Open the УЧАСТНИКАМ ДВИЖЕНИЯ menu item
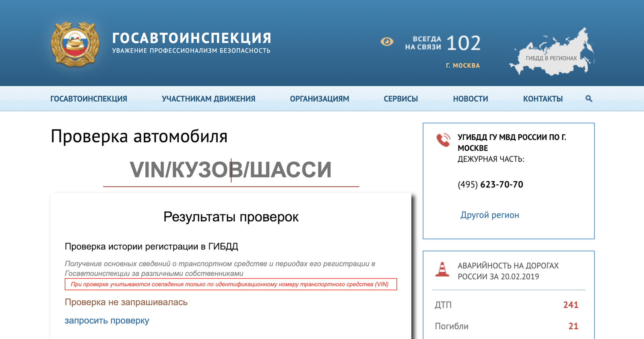The height and width of the screenshot is (339, 644). (x=208, y=99)
